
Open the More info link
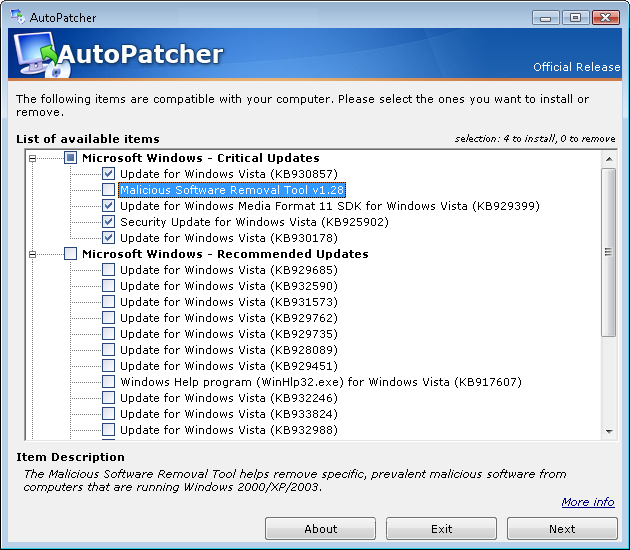pyautogui.click(x=588, y=502)
